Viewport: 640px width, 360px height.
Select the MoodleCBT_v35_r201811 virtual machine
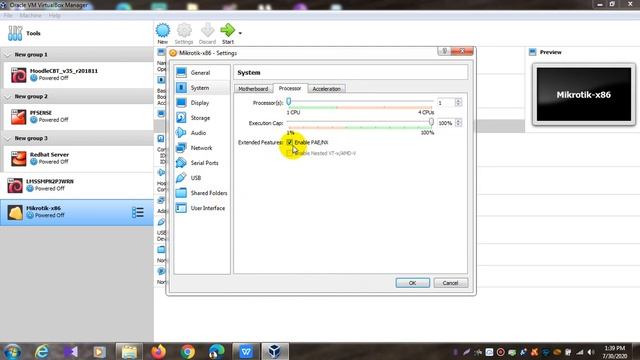(x=78, y=75)
